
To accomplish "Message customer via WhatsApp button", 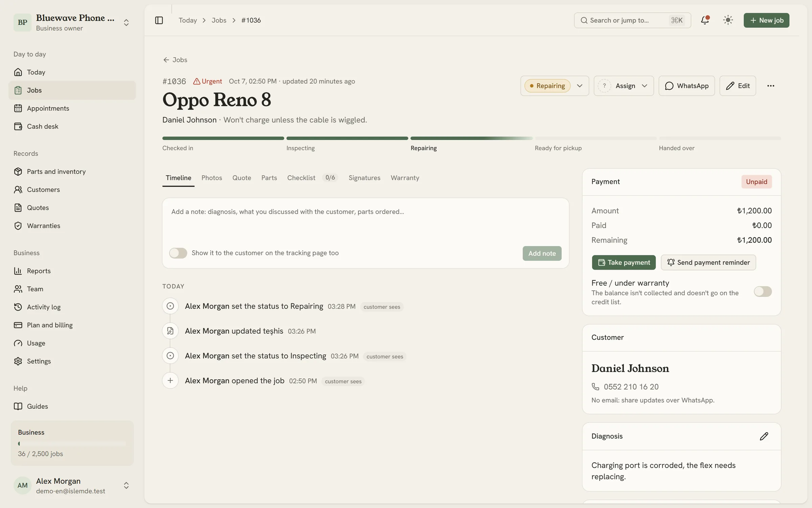I will (x=686, y=86).
